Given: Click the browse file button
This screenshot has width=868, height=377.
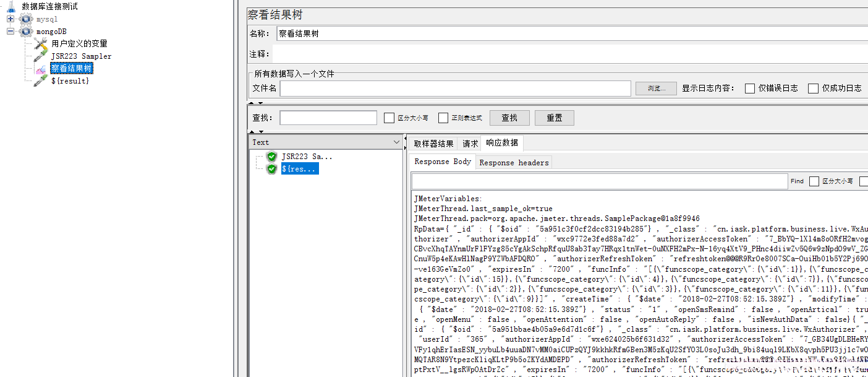Looking at the screenshot, I should (656, 89).
